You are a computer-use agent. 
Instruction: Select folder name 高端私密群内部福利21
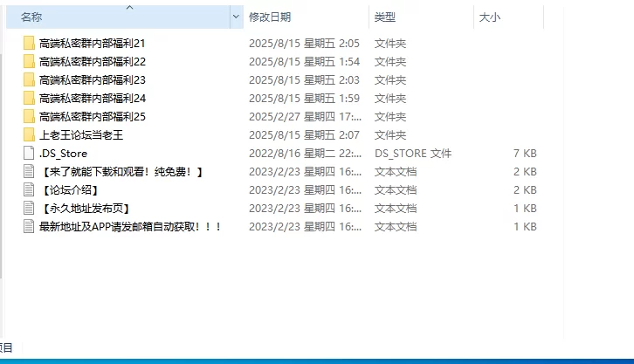coord(93,44)
